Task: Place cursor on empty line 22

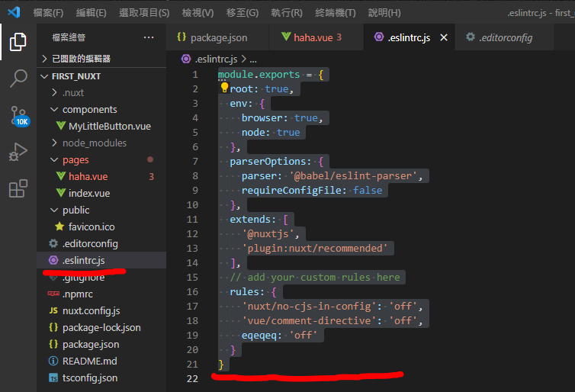Action: coord(305,379)
